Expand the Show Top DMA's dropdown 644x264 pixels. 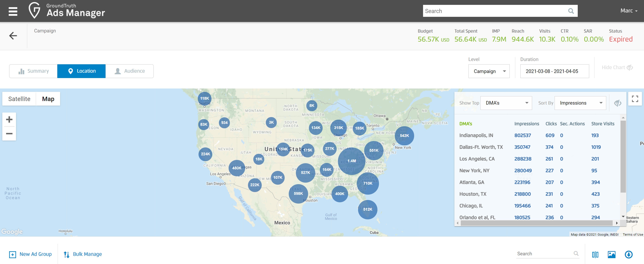[x=506, y=103]
